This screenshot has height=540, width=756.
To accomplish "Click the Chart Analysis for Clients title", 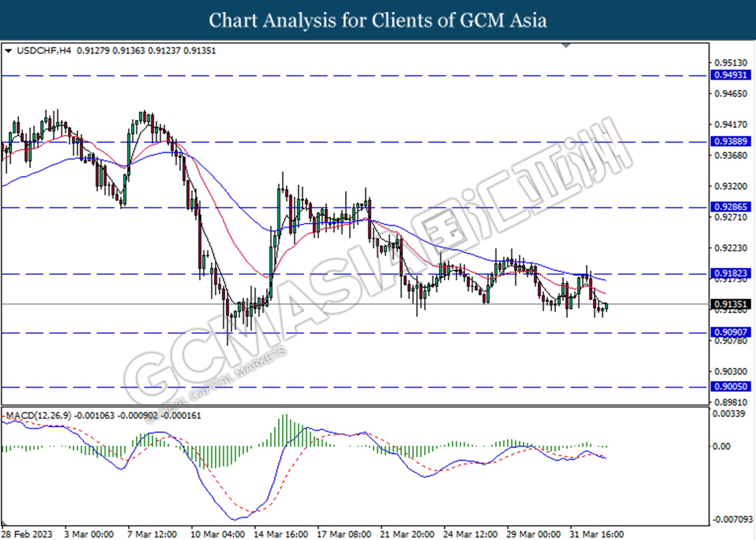I will (x=378, y=20).
